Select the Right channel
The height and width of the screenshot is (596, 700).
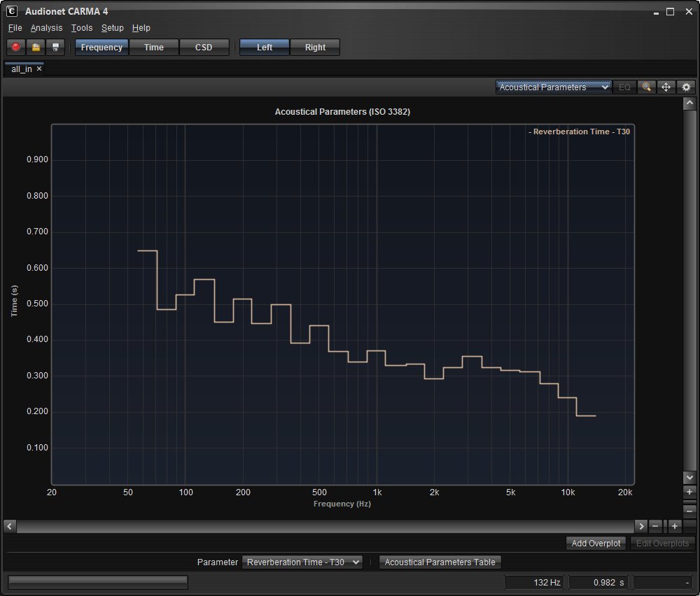tap(315, 48)
